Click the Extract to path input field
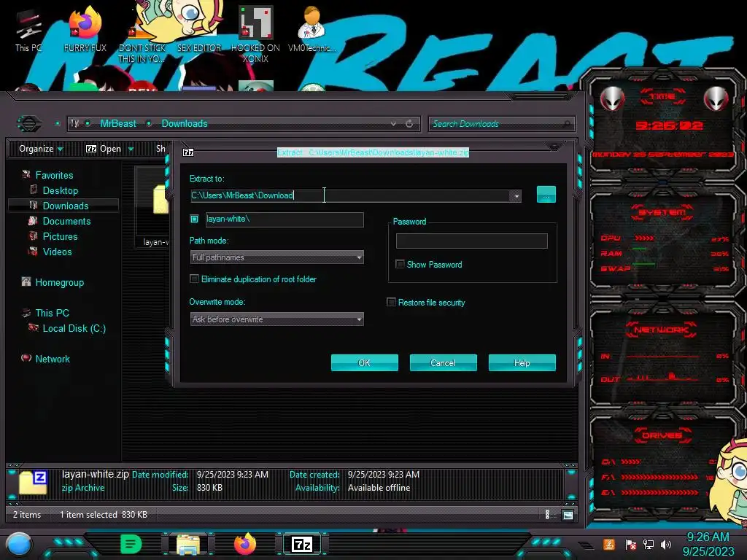747x560 pixels. coord(350,195)
